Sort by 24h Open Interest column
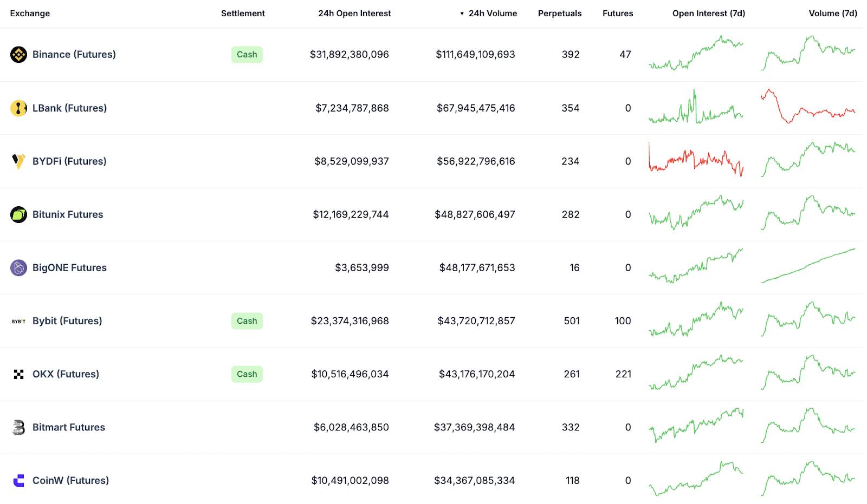867x504 pixels. coord(354,14)
